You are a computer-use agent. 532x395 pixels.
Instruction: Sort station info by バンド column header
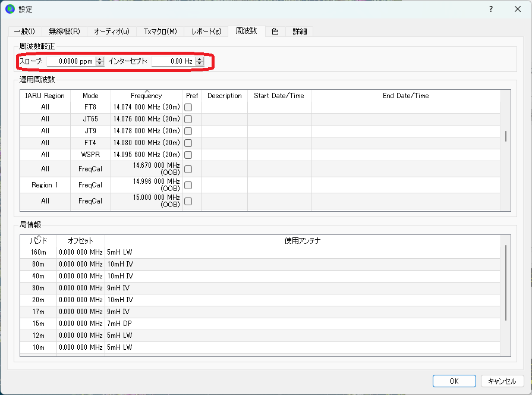tap(38, 241)
